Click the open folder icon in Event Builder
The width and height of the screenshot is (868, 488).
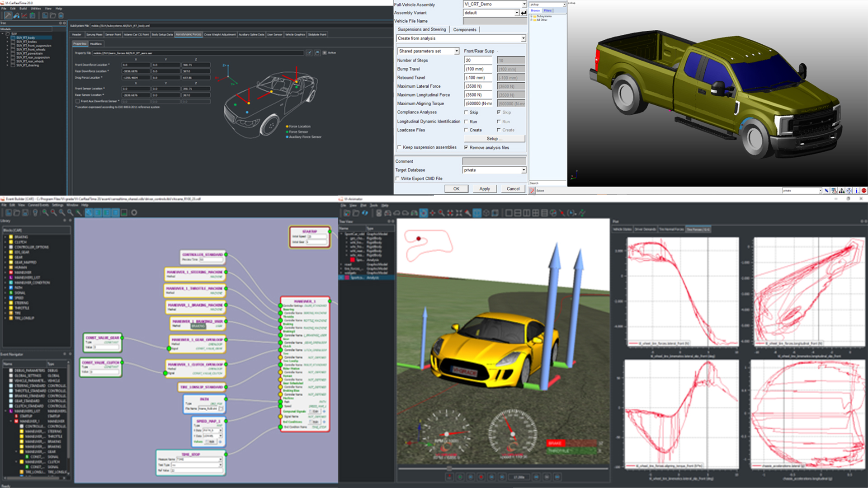point(17,212)
